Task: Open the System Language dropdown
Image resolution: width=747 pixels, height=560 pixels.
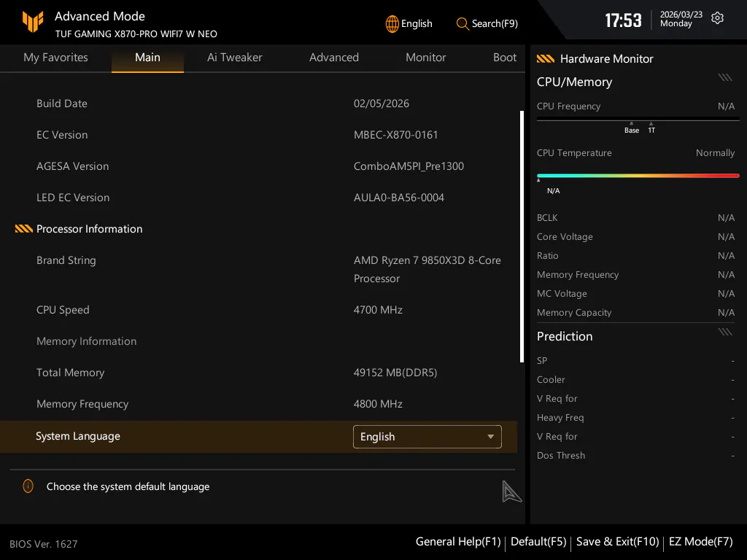Action: pos(427,437)
